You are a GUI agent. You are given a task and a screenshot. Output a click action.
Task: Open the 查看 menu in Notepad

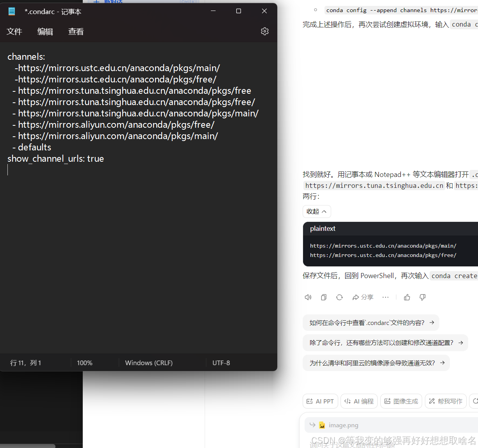(76, 31)
